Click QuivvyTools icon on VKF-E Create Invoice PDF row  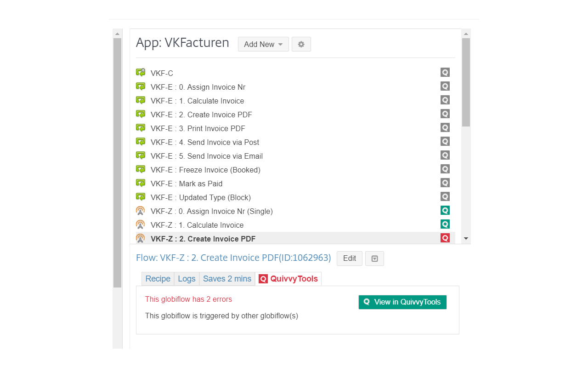point(445,114)
